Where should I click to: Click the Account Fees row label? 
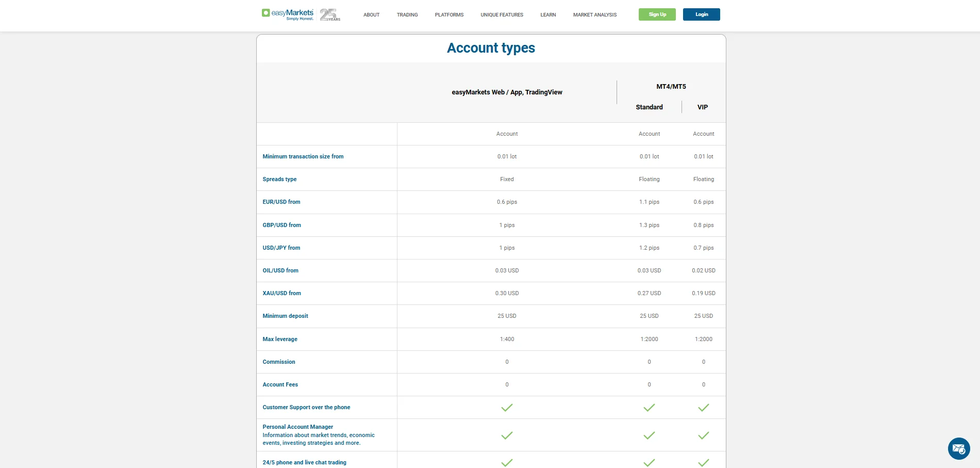[x=280, y=384]
